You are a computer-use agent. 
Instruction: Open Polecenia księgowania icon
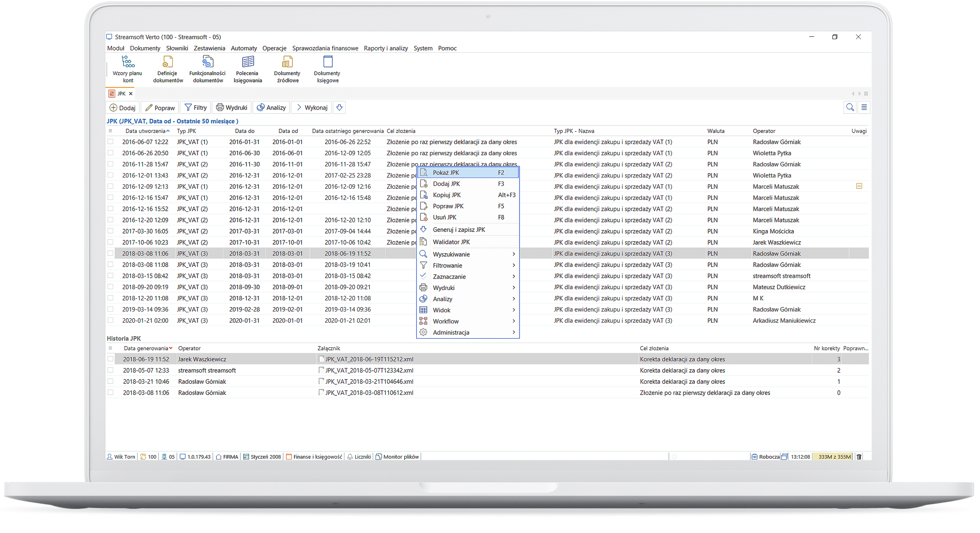(x=248, y=69)
